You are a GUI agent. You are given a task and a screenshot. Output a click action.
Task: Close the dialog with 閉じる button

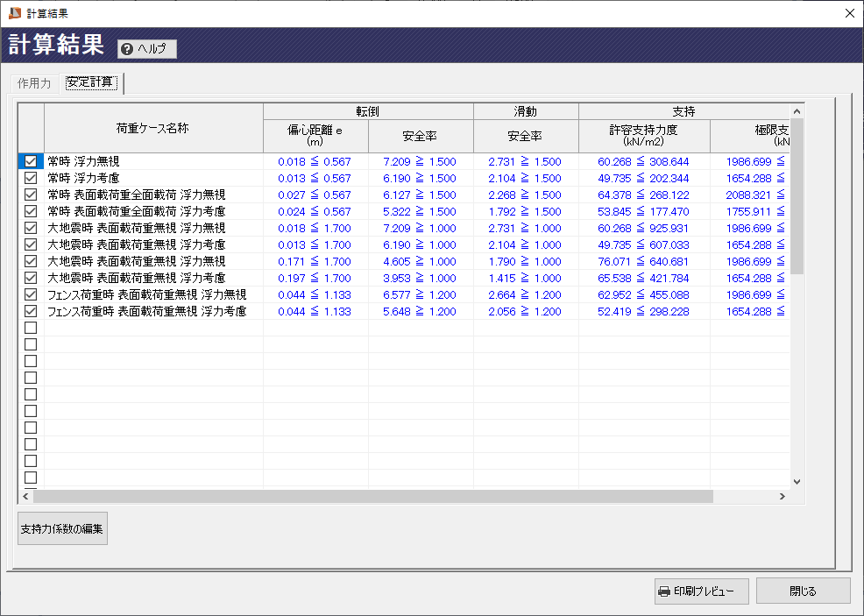coord(803,591)
